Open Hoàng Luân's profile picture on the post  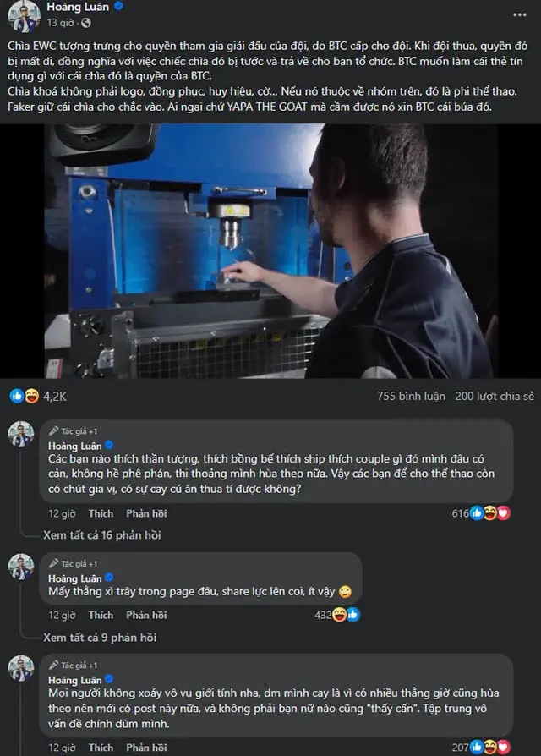point(24,16)
